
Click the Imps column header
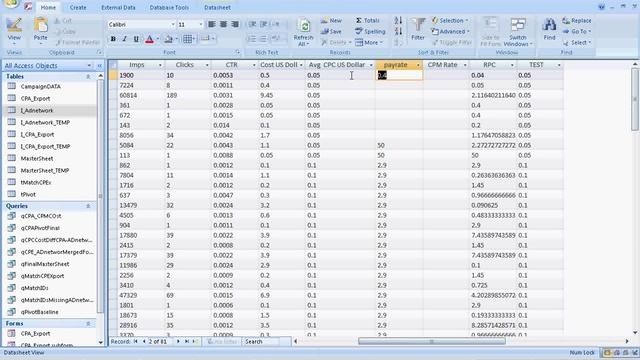pyautogui.click(x=137, y=65)
